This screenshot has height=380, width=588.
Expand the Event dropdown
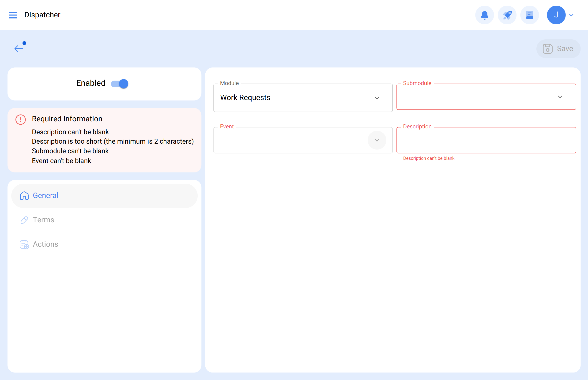[377, 140]
